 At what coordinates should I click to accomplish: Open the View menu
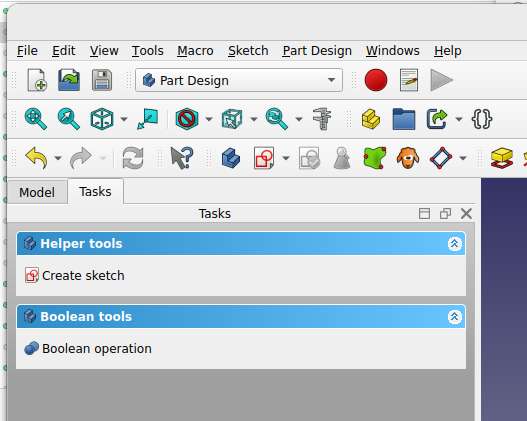(104, 51)
